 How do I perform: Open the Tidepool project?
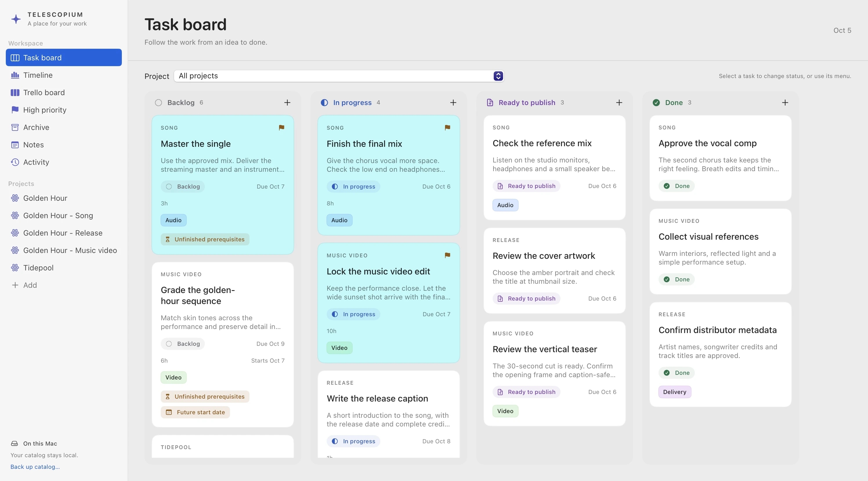point(64,268)
